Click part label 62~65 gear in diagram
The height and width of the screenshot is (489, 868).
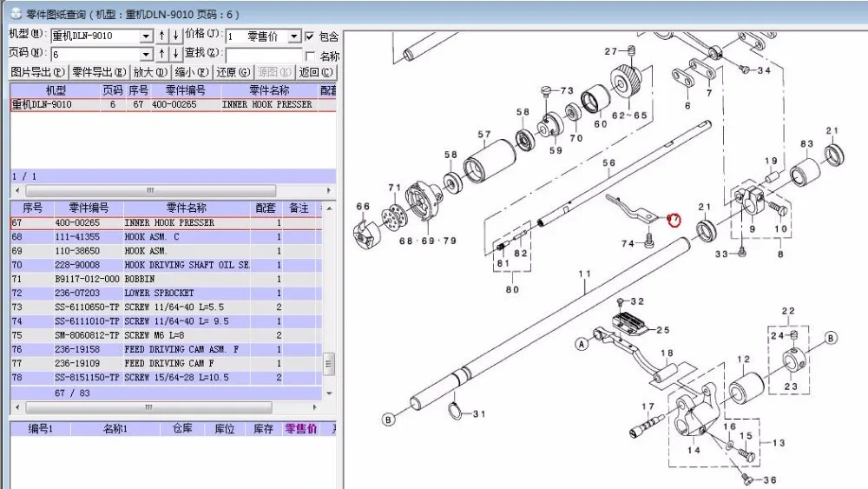coord(629,116)
